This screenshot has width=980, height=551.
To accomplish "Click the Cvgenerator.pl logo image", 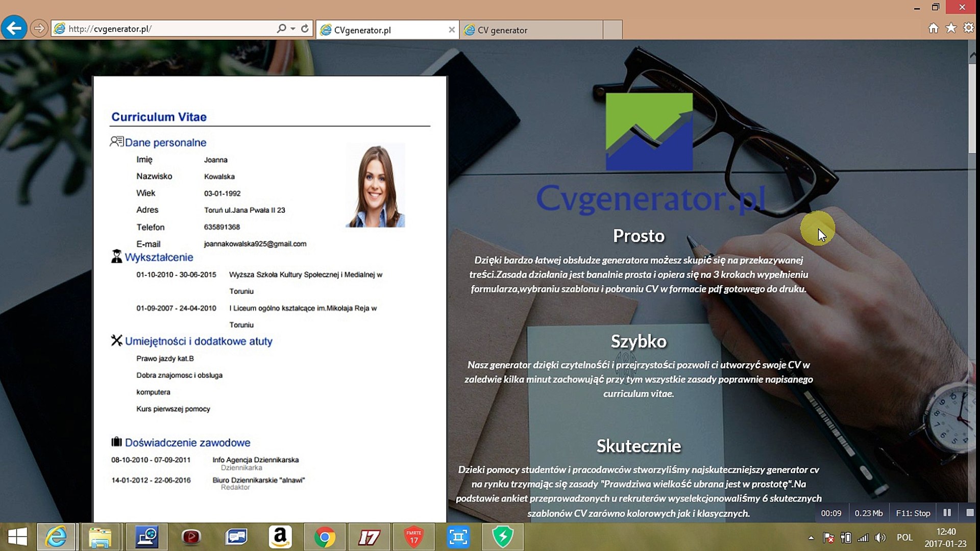I will pyautogui.click(x=649, y=132).
